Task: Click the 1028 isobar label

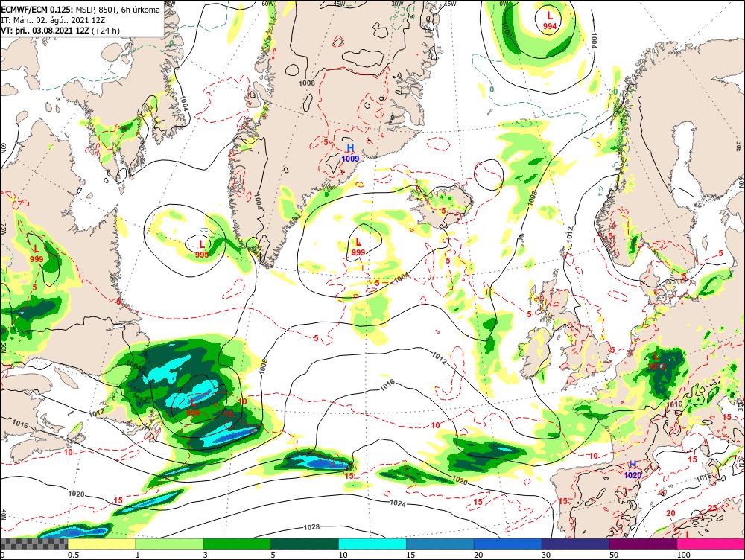Action: pos(311,526)
